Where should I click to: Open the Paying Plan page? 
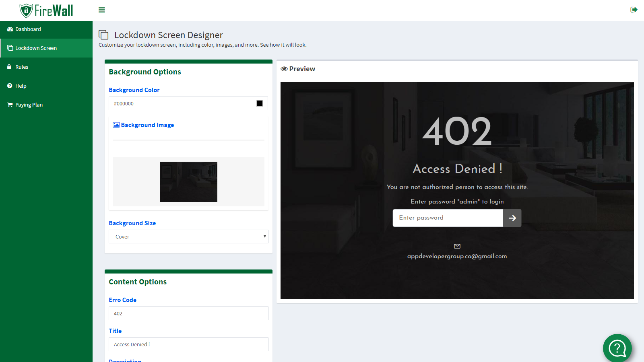[29, 105]
